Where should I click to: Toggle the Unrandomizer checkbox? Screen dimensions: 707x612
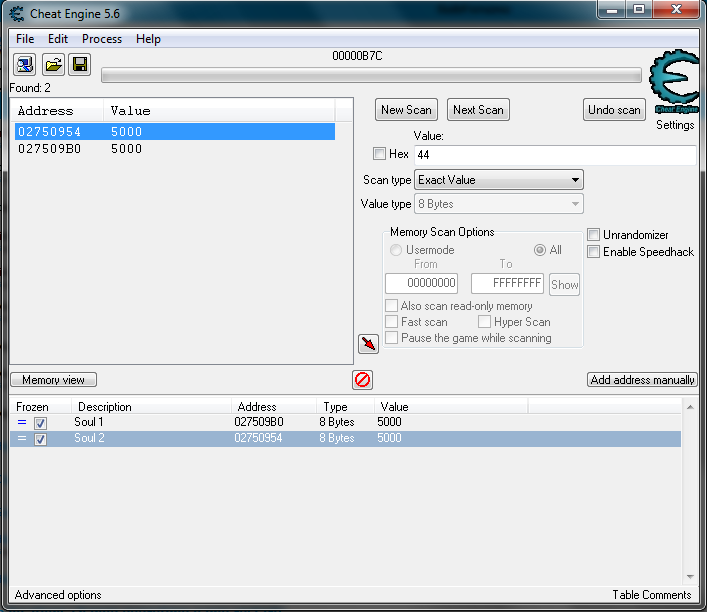[594, 235]
